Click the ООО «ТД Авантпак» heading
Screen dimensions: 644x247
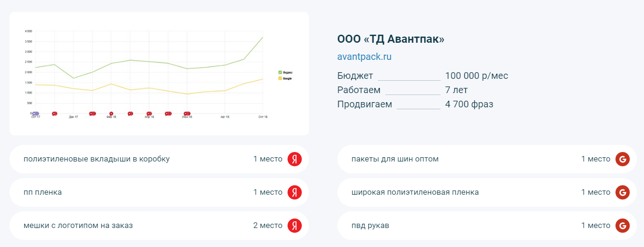tap(391, 39)
